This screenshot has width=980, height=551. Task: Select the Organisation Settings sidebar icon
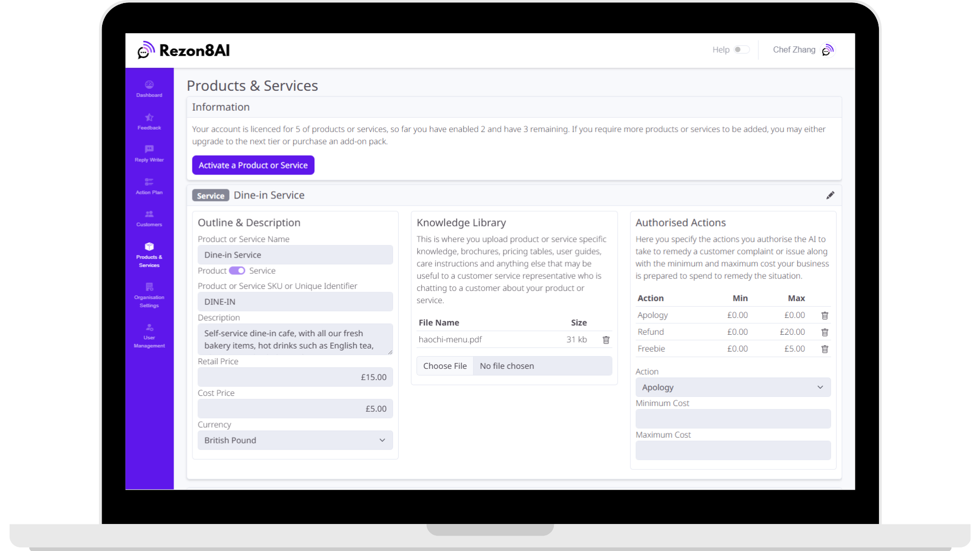149,296
